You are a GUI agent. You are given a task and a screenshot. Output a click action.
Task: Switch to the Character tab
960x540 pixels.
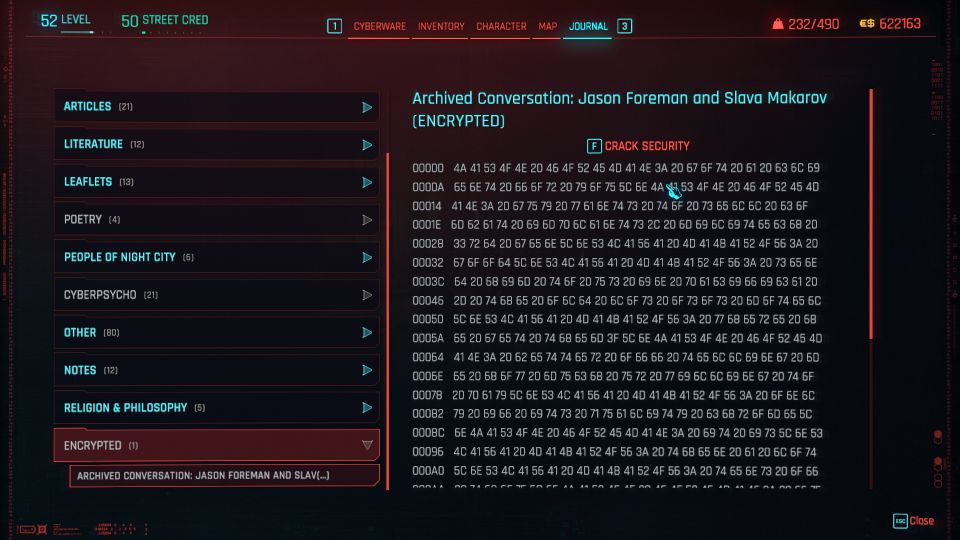tap(501, 26)
